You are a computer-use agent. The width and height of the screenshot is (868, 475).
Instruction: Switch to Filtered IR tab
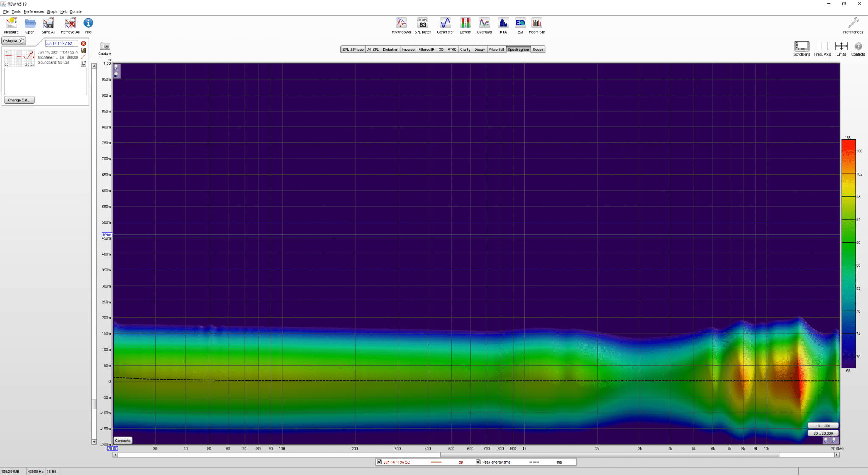pyautogui.click(x=426, y=50)
